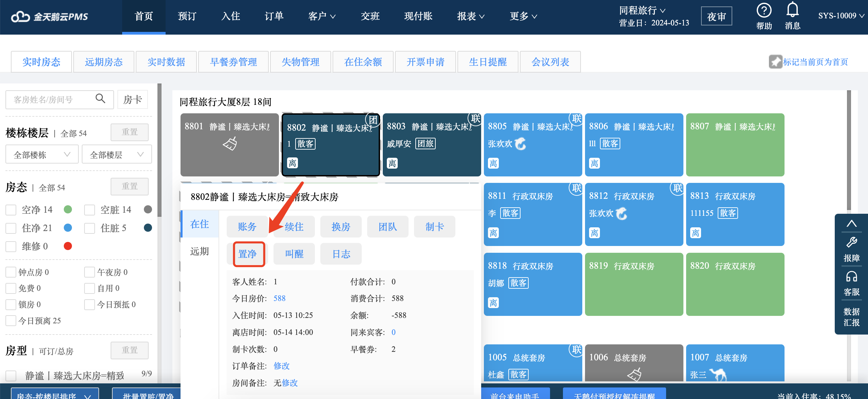Click the 联 badge on room 8805
This screenshot has height=399, width=868.
pyautogui.click(x=576, y=119)
